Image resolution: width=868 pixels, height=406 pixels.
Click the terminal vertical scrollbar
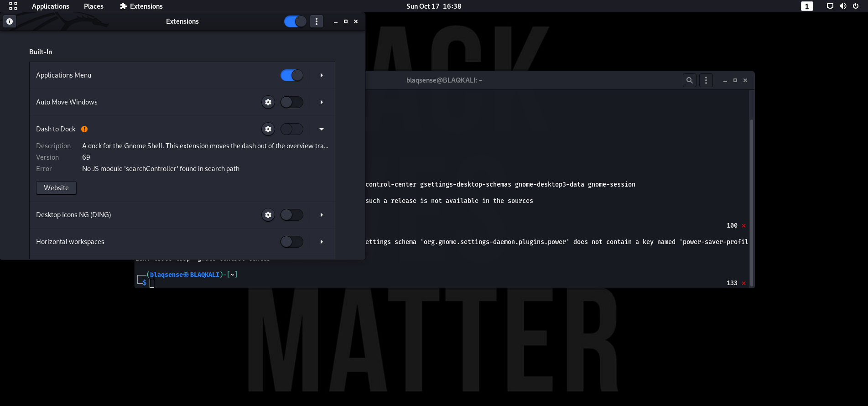pos(751,201)
